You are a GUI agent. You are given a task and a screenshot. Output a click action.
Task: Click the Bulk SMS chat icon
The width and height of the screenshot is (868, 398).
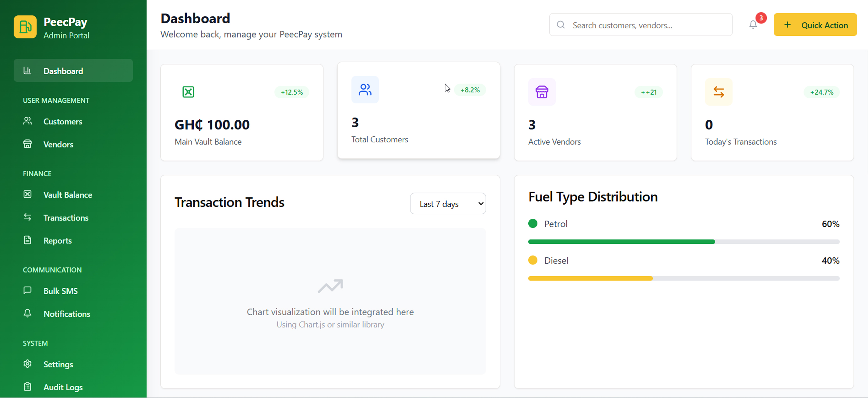[27, 291]
